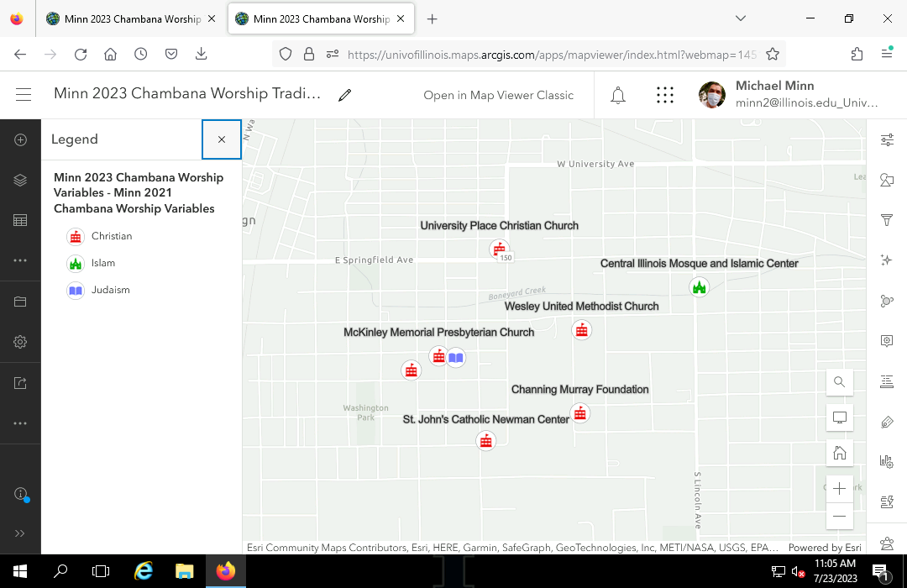This screenshot has height=588, width=907.
Task: Open the Layers panel in left toolbar
Action: (20, 180)
